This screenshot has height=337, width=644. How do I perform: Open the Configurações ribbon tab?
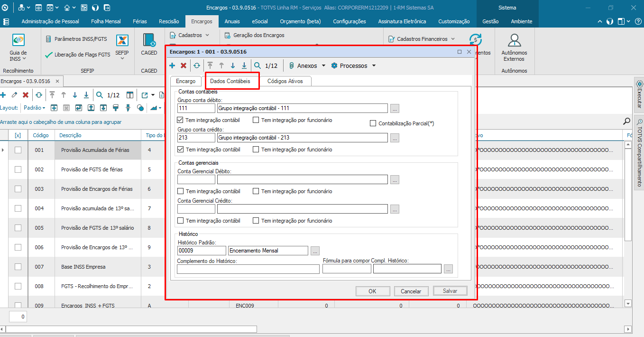tap(350, 21)
